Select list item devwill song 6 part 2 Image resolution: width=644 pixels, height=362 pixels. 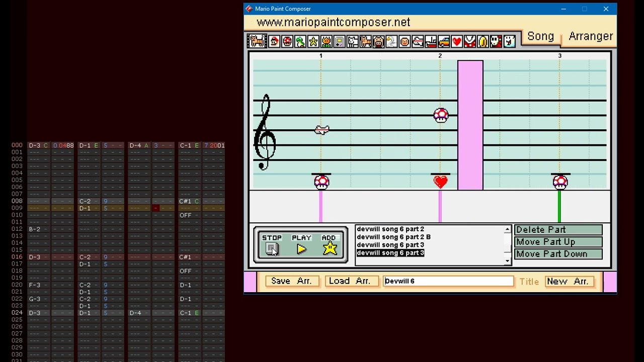point(390,229)
